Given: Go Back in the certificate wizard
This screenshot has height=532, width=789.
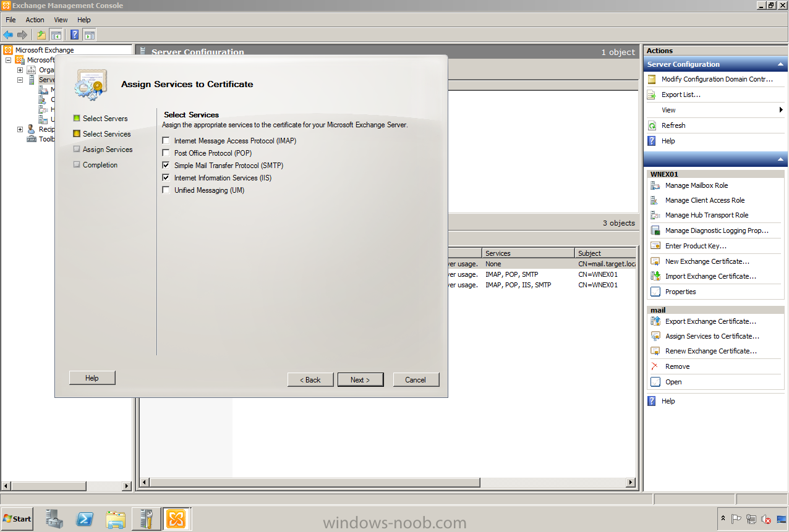Looking at the screenshot, I should [x=310, y=379].
